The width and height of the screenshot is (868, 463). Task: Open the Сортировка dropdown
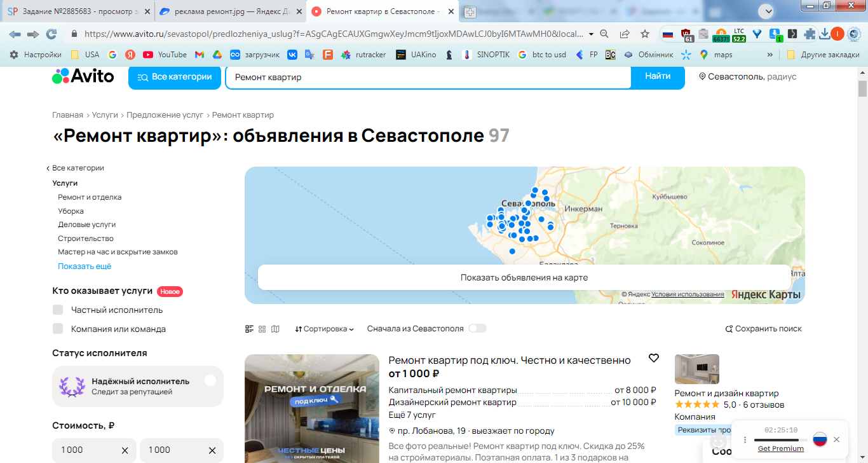coord(325,329)
